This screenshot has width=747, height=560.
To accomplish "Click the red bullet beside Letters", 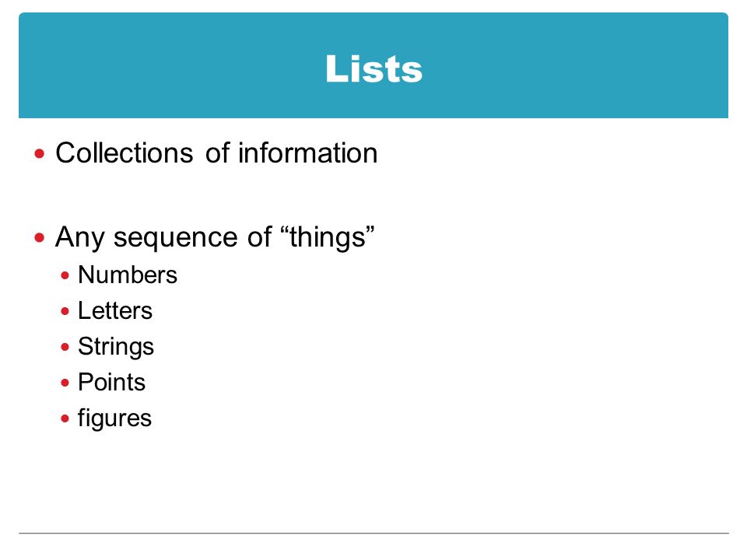I will 65,311.
